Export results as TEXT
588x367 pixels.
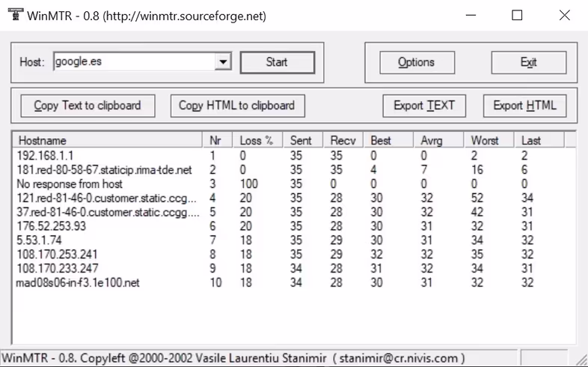[x=424, y=106]
